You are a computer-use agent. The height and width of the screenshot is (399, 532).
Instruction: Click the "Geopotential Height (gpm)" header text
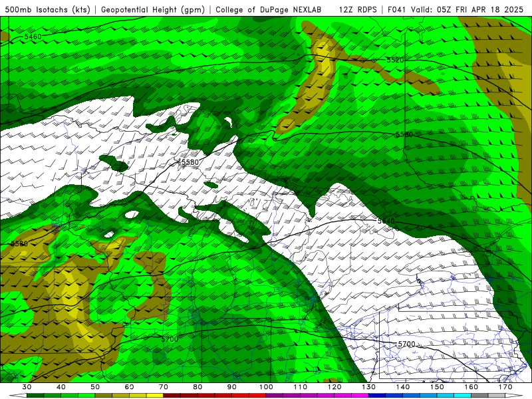153,9
